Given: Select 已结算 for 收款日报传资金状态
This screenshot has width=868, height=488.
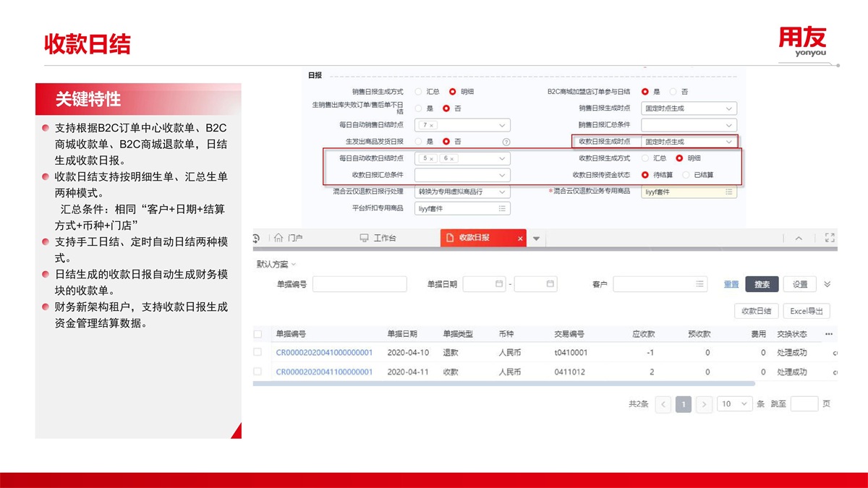Looking at the screenshot, I should pyautogui.click(x=686, y=175).
